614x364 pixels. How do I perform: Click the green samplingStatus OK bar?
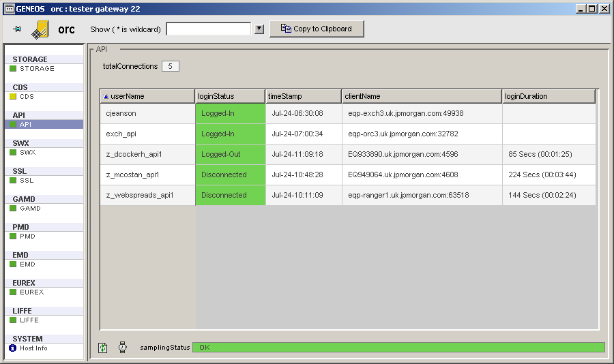[x=398, y=348]
